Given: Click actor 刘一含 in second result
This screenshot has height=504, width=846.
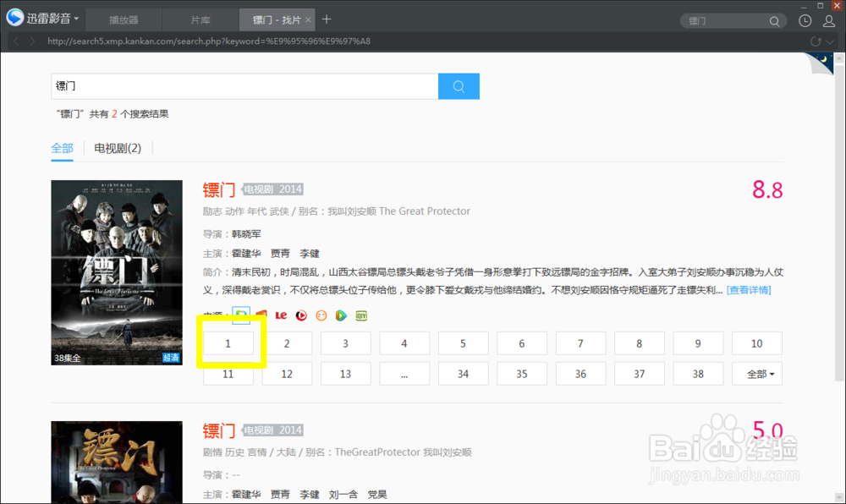Looking at the screenshot, I should tap(343, 495).
